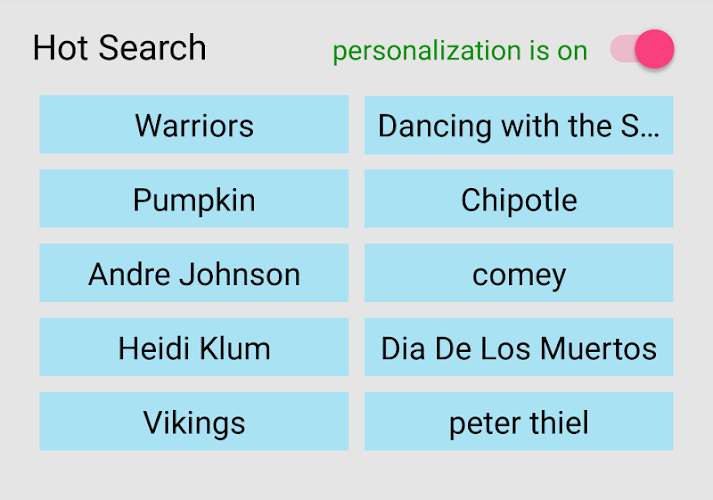Click the comey search chip
The width and height of the screenshot is (713, 500).
click(x=518, y=273)
